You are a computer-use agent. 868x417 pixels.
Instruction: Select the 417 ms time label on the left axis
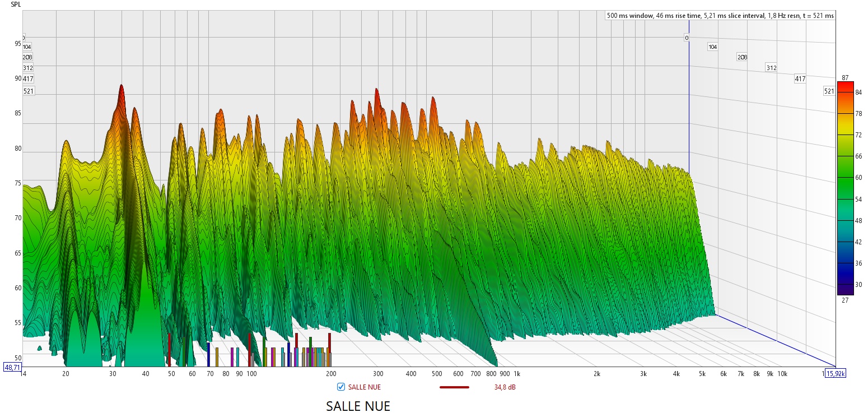[28, 79]
